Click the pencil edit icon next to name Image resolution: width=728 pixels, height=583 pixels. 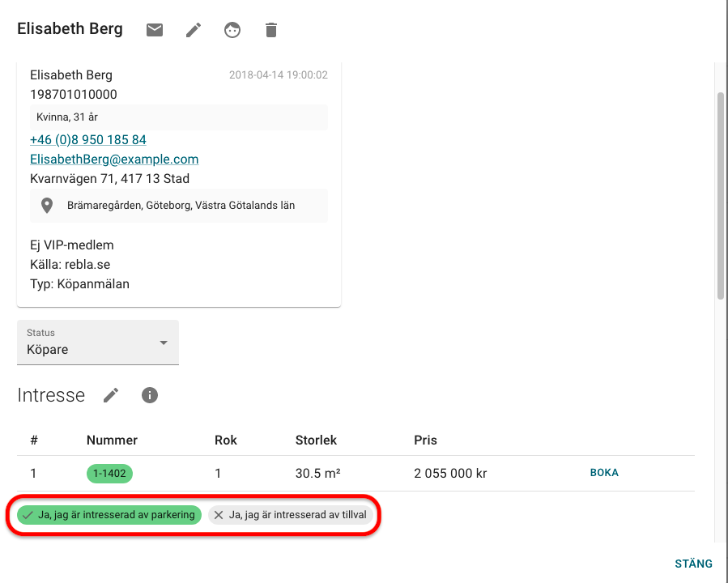194,30
